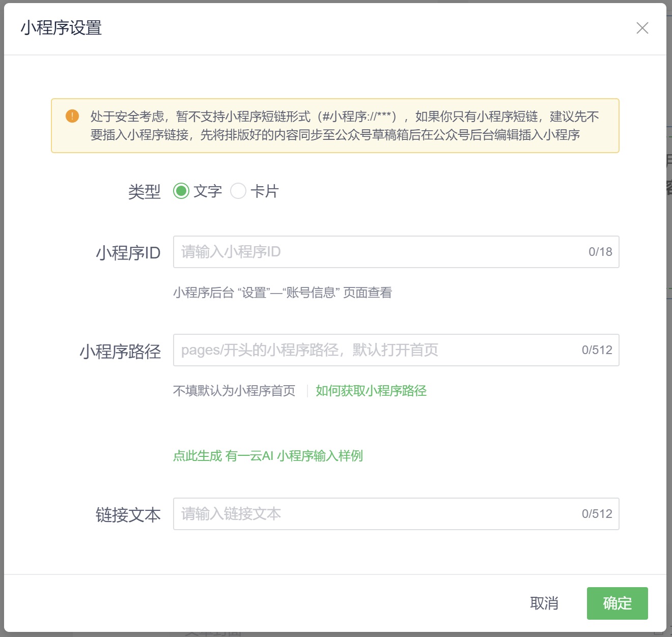Close the 小程序设置 dialog
This screenshot has height=637, width=672.
tap(642, 28)
